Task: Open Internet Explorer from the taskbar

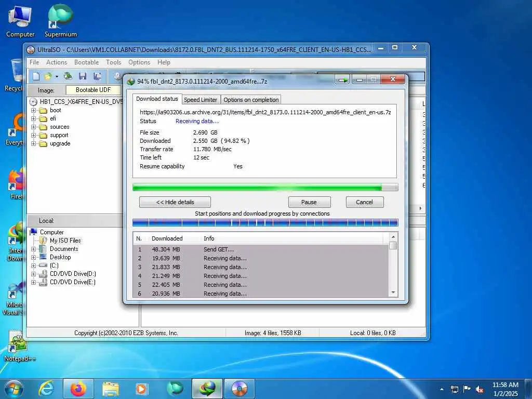Action: (x=46, y=389)
